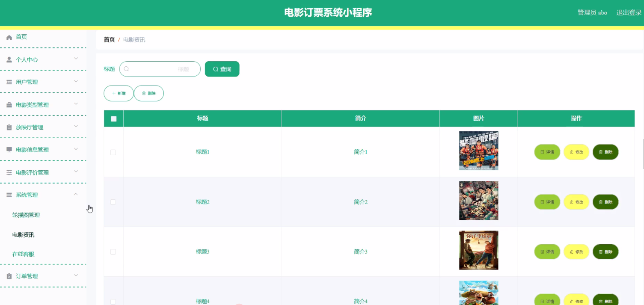Tick the checkbox for row 标题2
Image resolution: width=644 pixels, height=305 pixels.
[113, 202]
